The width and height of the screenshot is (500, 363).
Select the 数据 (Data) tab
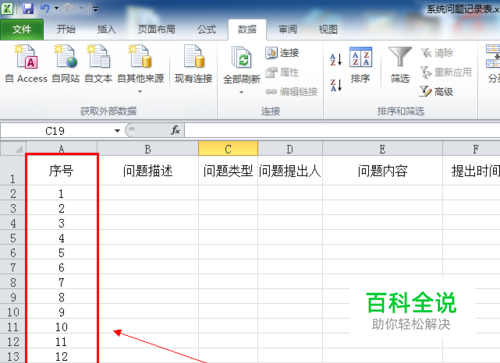pyautogui.click(x=247, y=29)
